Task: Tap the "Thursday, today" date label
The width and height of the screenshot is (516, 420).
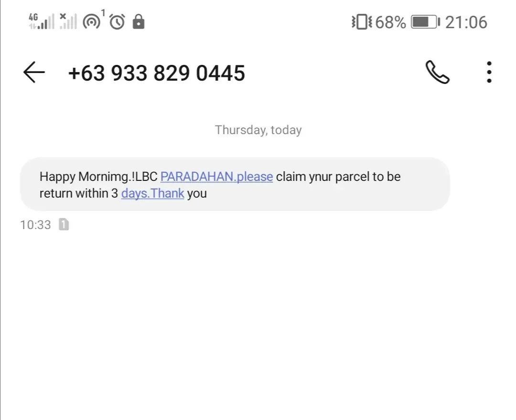Action: pyautogui.click(x=258, y=130)
